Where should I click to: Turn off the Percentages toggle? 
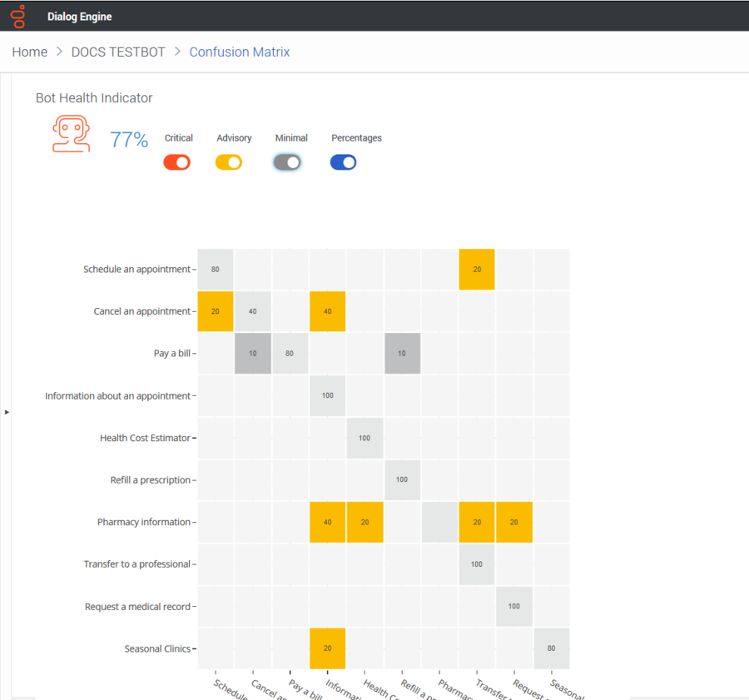pos(343,162)
